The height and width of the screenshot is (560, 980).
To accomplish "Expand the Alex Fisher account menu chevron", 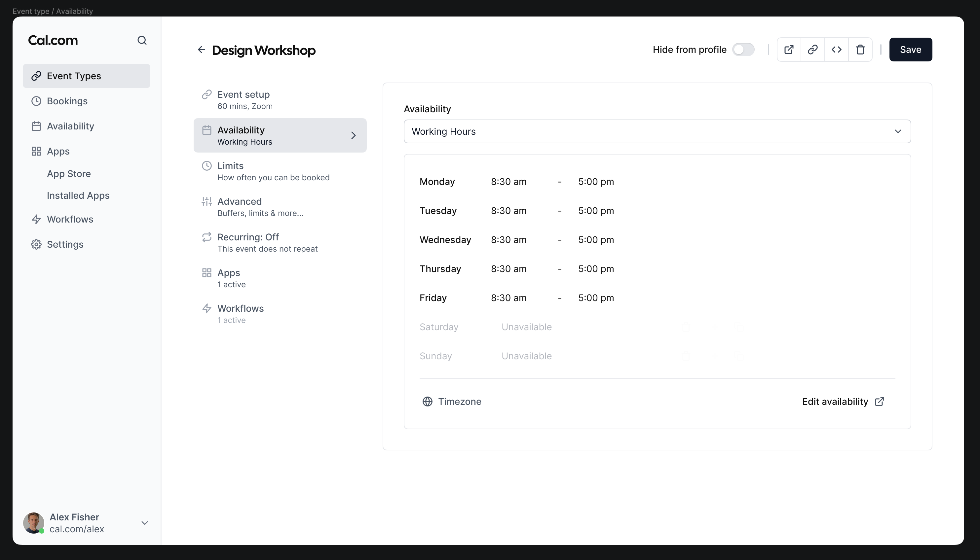I will (x=145, y=523).
